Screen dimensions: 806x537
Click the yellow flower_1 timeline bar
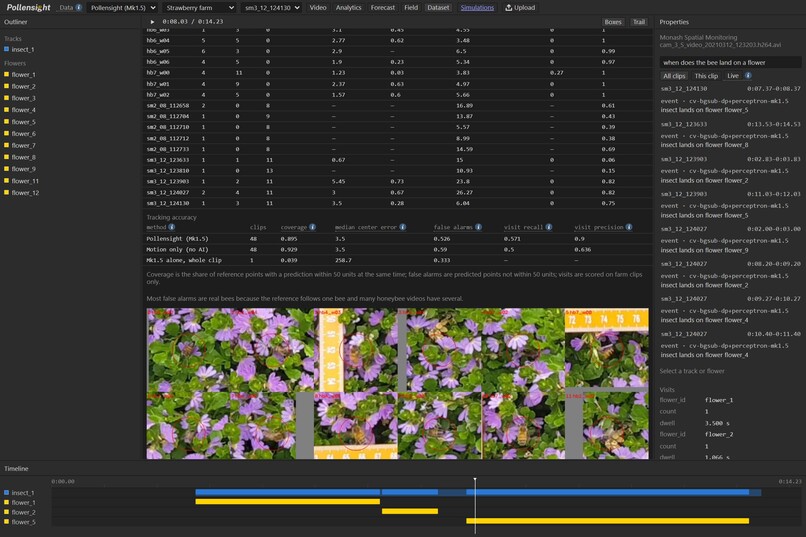[x=287, y=502]
